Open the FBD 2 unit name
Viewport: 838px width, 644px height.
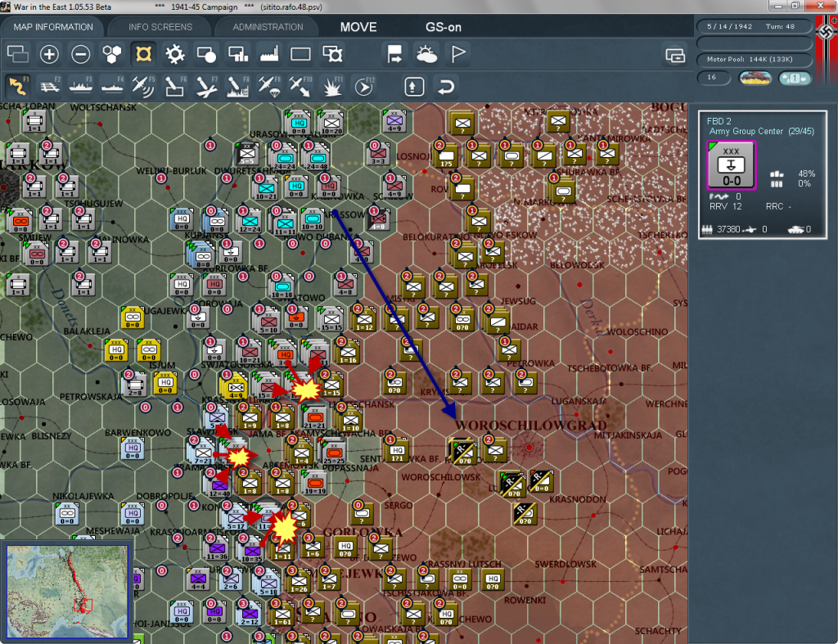[x=719, y=121]
